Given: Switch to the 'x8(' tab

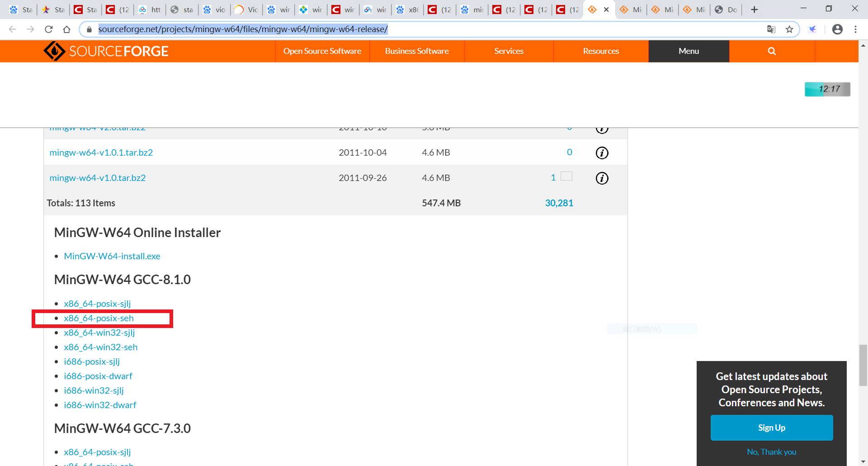Looking at the screenshot, I should (x=407, y=10).
